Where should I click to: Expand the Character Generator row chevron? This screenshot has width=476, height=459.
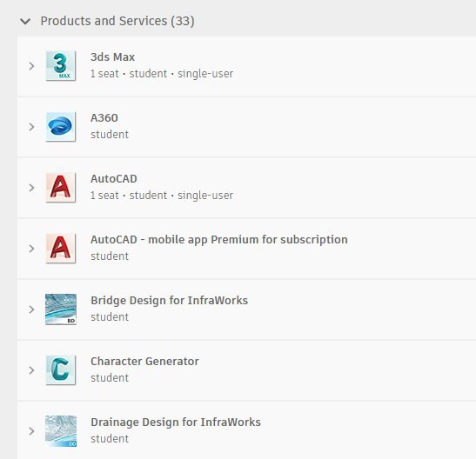click(x=31, y=370)
